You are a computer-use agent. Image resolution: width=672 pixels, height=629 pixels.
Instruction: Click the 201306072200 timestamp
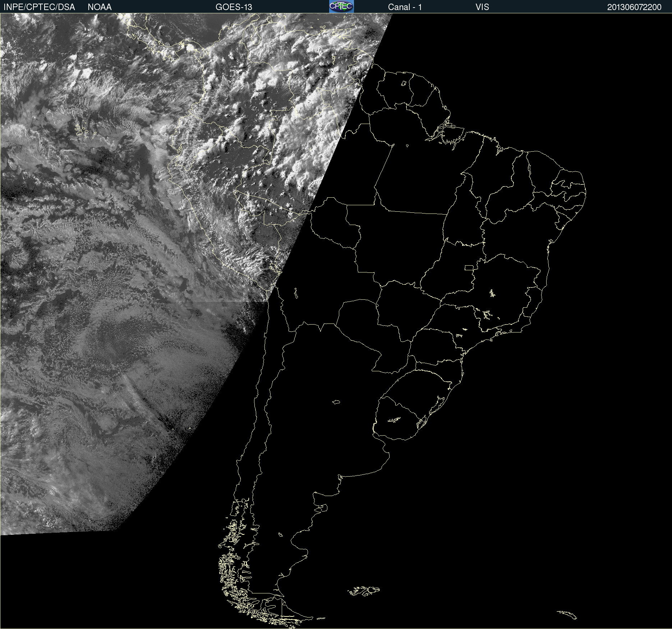click(634, 7)
